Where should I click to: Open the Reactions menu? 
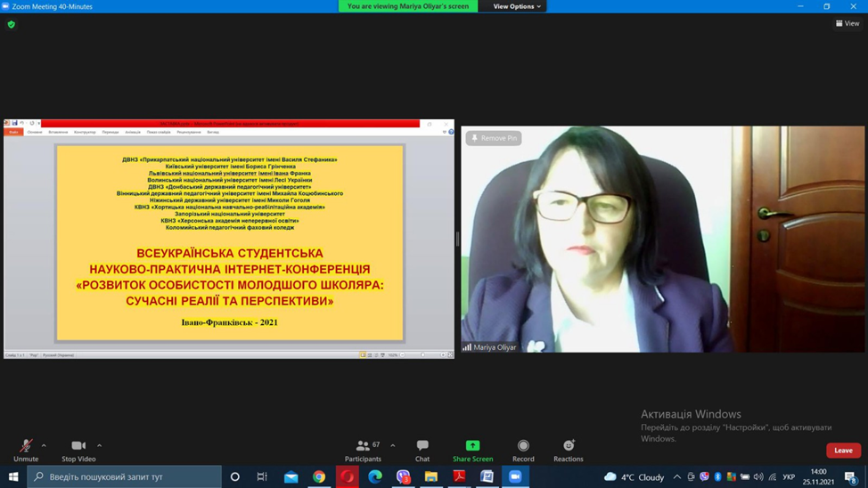tap(568, 450)
